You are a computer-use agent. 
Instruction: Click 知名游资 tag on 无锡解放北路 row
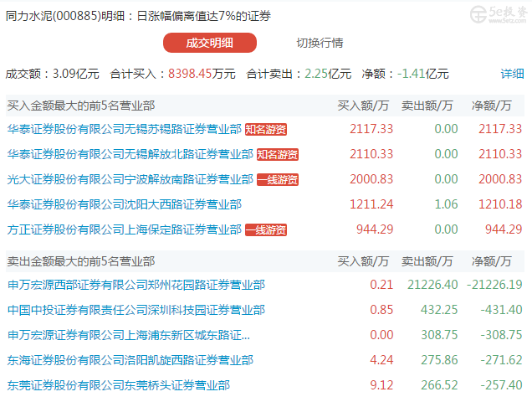click(278, 155)
